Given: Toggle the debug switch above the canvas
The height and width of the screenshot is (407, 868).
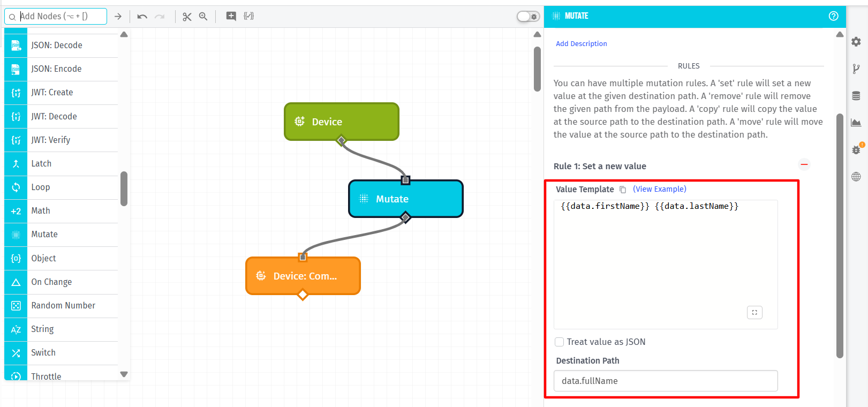Looking at the screenshot, I should click(x=528, y=17).
